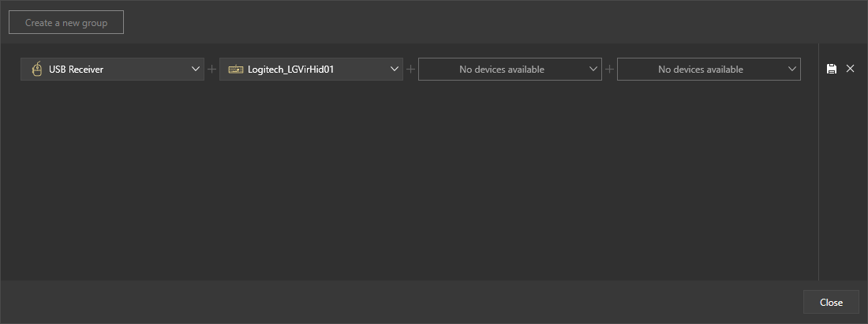The width and height of the screenshot is (868, 324).
Task: Open fourth device dropdown using its chevron
Action: click(x=792, y=70)
